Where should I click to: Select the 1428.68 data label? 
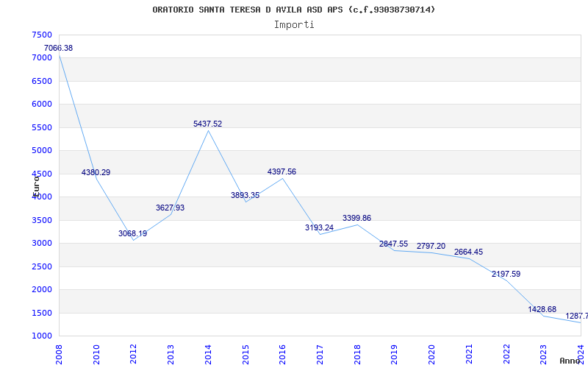[542, 309]
